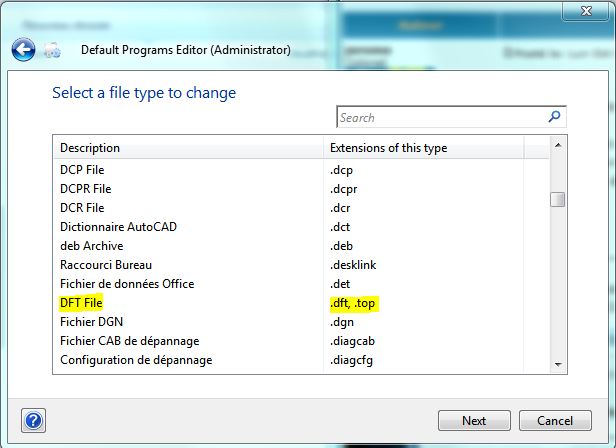
Task: Click the .det extension cell
Action: coord(340,284)
